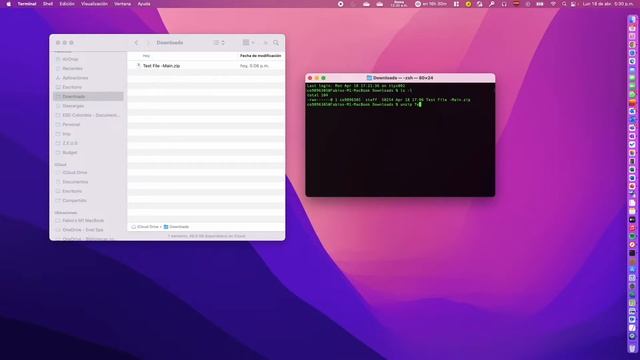Click the Last login line in Terminal
This screenshot has width=640, height=360.
pyautogui.click(x=356, y=86)
